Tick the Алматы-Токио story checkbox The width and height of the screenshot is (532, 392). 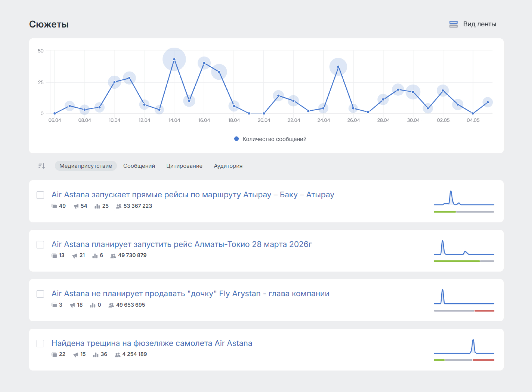[x=40, y=244]
